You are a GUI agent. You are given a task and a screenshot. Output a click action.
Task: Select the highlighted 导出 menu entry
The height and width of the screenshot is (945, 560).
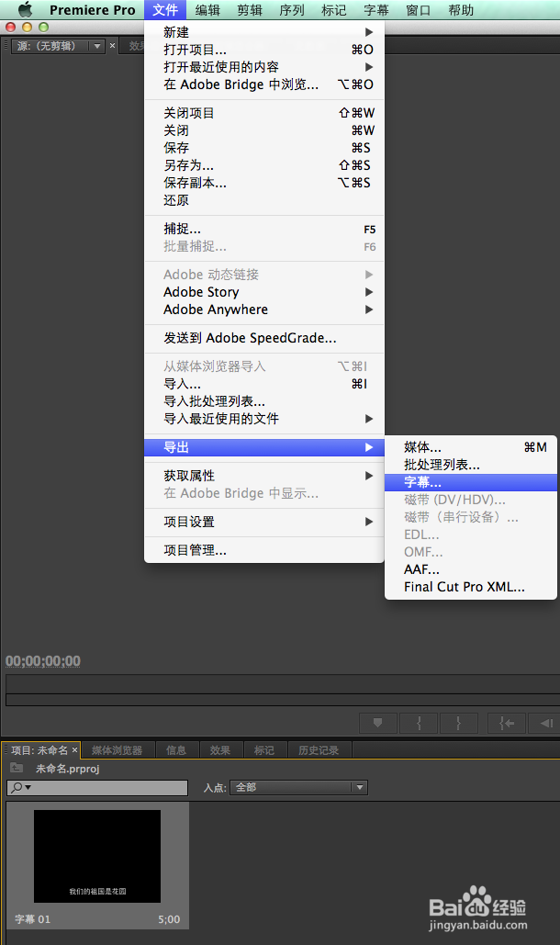[x=264, y=447]
